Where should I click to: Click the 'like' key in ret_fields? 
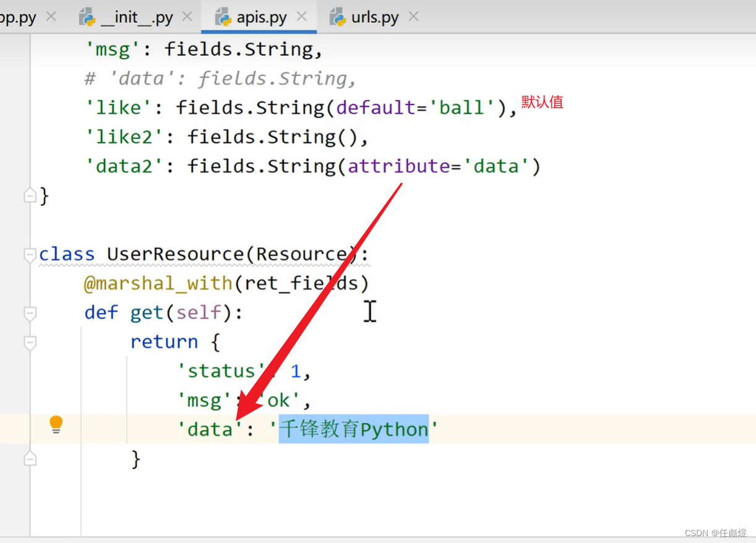[x=118, y=108]
